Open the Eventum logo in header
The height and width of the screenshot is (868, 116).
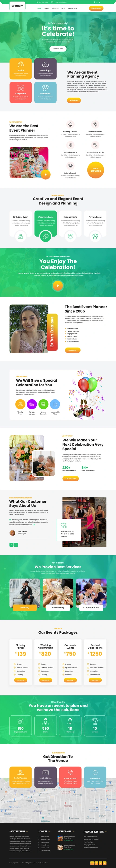point(17,6)
